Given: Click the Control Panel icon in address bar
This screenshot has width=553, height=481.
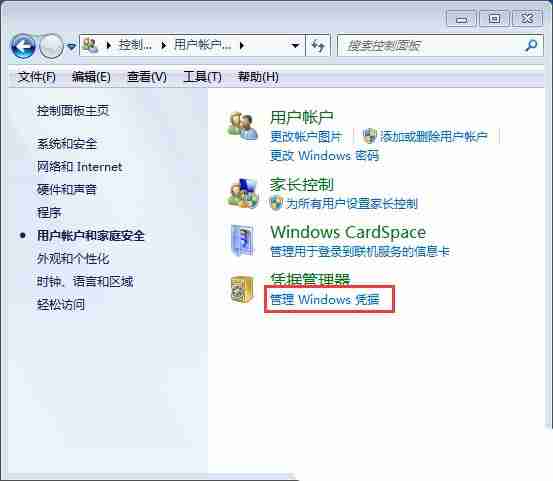Looking at the screenshot, I should click(90, 45).
